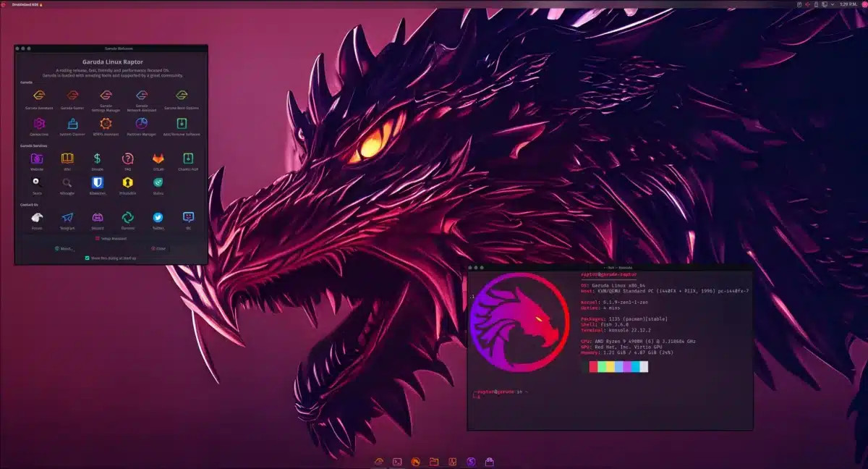Uncheck Show this dialog at Start-up

tap(87, 258)
